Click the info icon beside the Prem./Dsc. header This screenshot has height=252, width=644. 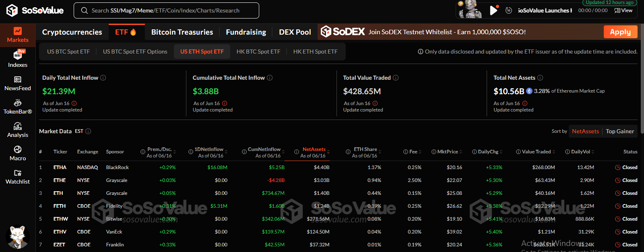click(143, 152)
